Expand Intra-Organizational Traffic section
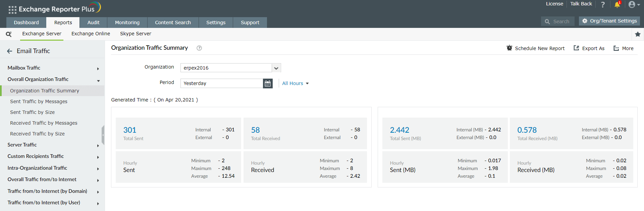 pyautogui.click(x=98, y=169)
